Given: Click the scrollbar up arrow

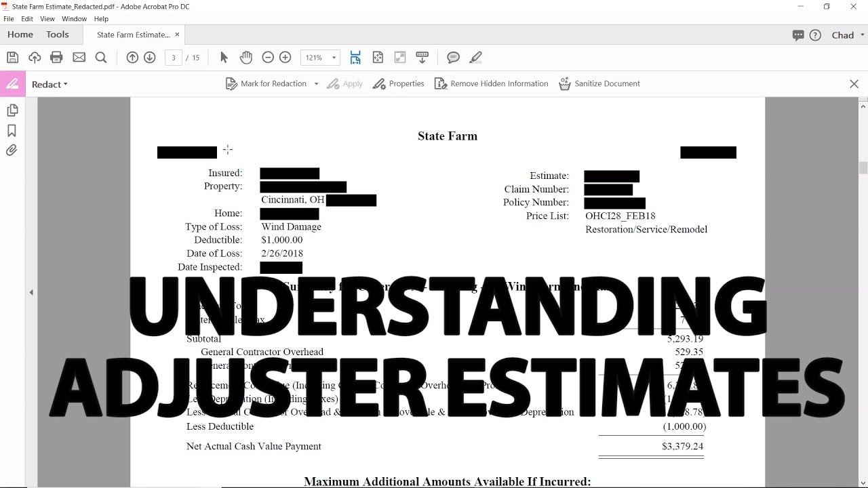Looking at the screenshot, I should coord(863,106).
